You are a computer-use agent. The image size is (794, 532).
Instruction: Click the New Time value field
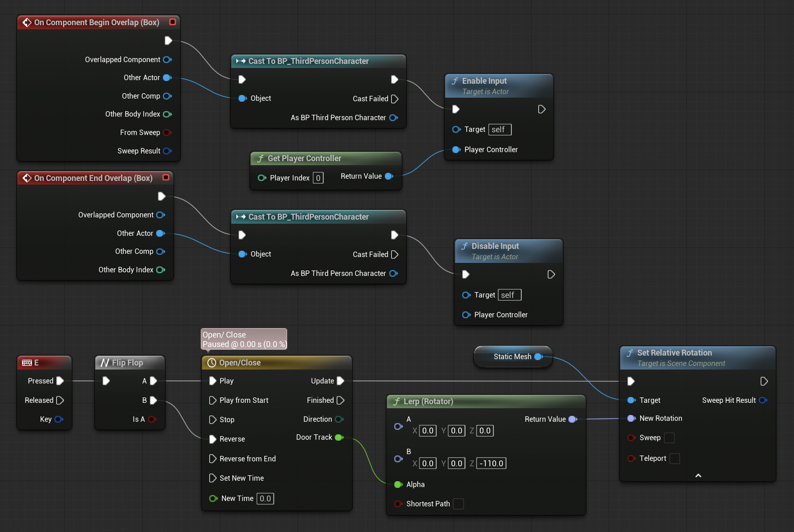[x=265, y=498]
